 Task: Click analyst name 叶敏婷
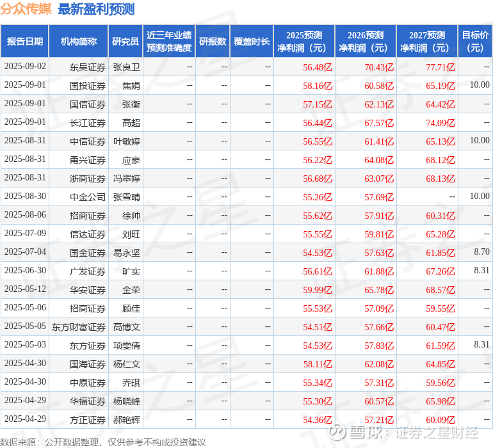coord(126,141)
